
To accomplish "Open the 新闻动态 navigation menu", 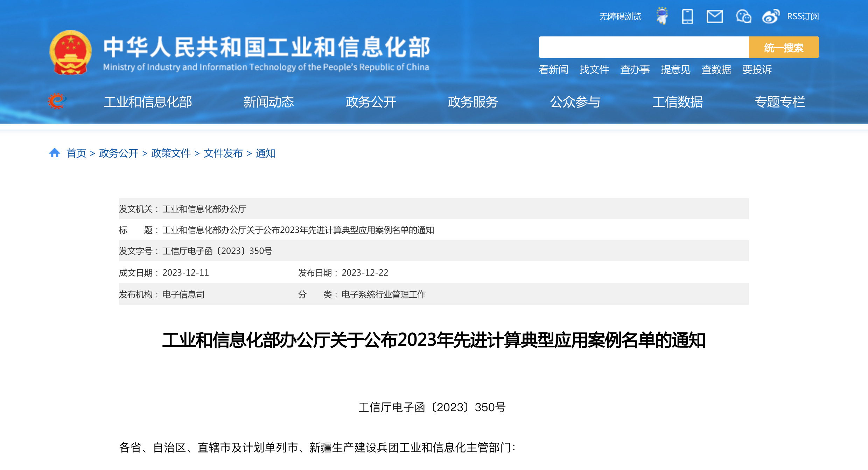I will [x=268, y=102].
